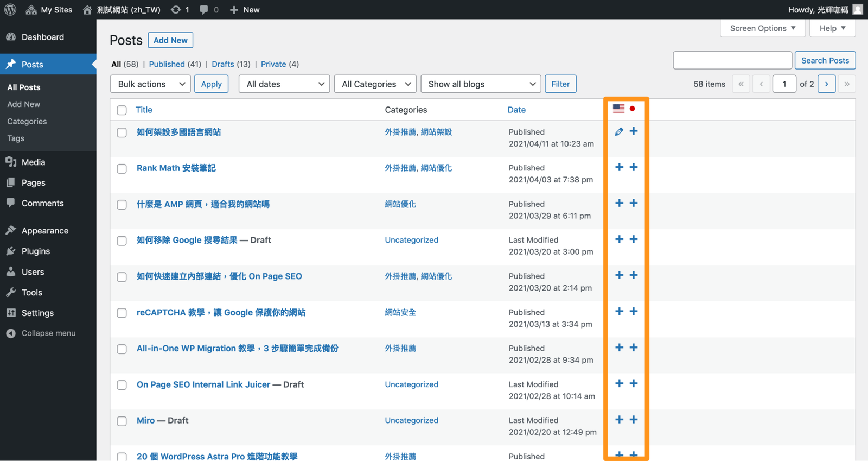The image size is (868, 461).
Task: Click the search posts input field
Action: tap(732, 60)
